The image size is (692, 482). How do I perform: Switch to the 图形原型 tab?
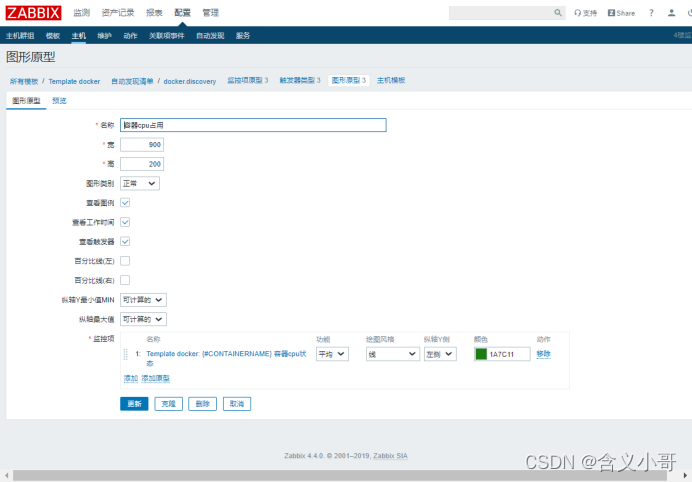pyautogui.click(x=26, y=101)
